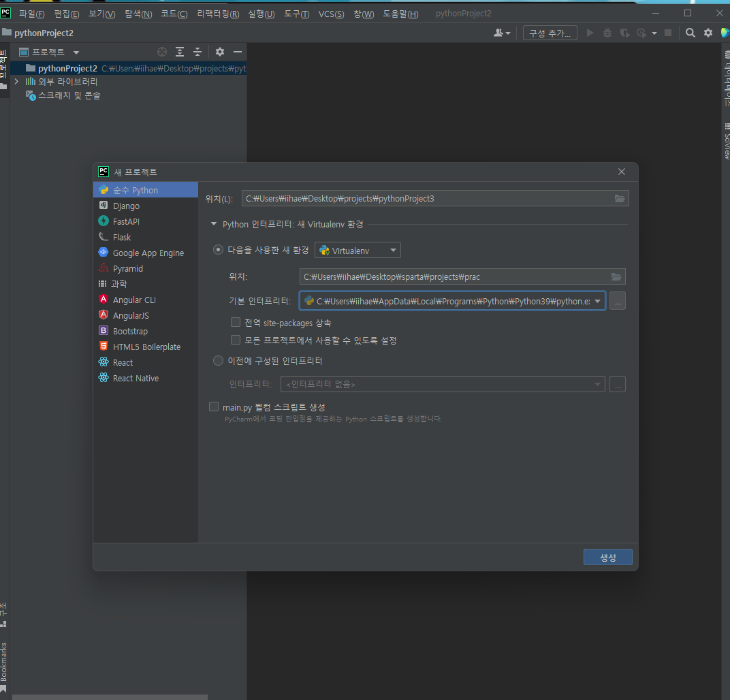Collapse all in project panel toolbar
Screen dimensions: 730x700
click(x=197, y=52)
